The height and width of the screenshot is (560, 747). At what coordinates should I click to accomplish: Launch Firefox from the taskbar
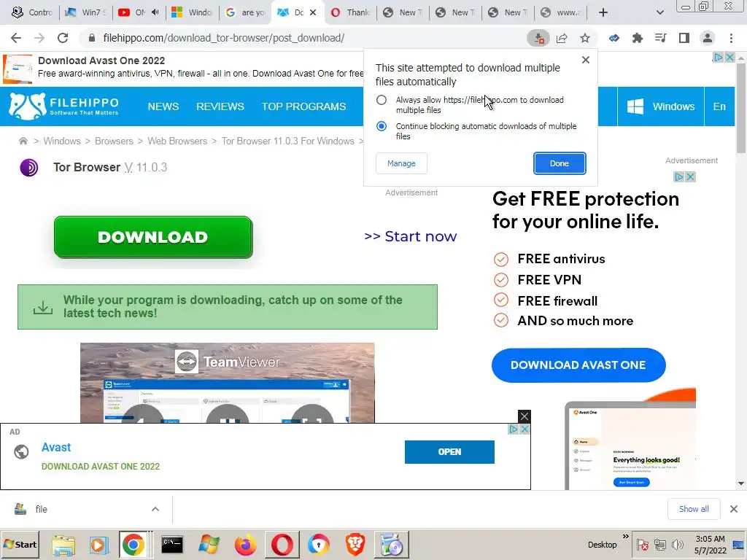245,544
